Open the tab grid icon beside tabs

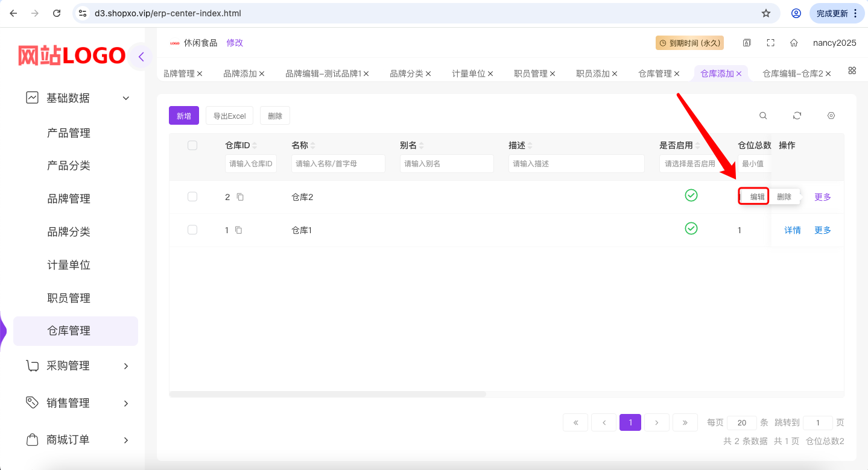point(852,70)
